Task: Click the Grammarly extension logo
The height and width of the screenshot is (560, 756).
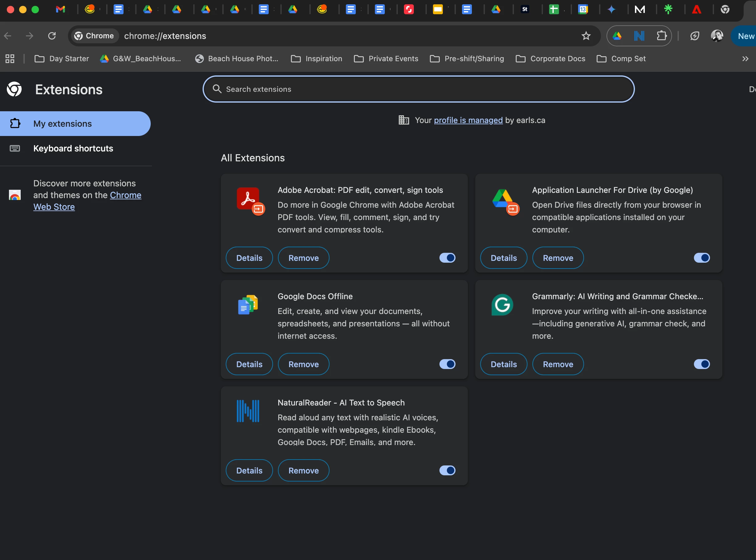Action: click(502, 304)
